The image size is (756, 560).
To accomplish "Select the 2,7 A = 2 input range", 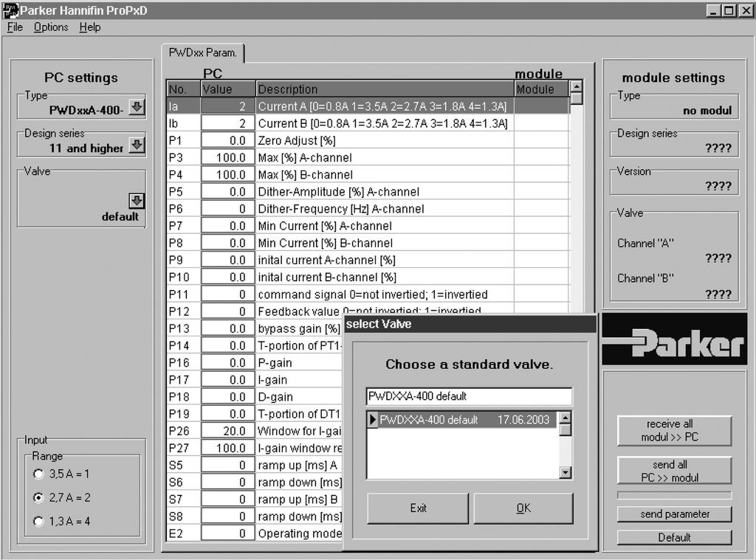I will 38,497.
